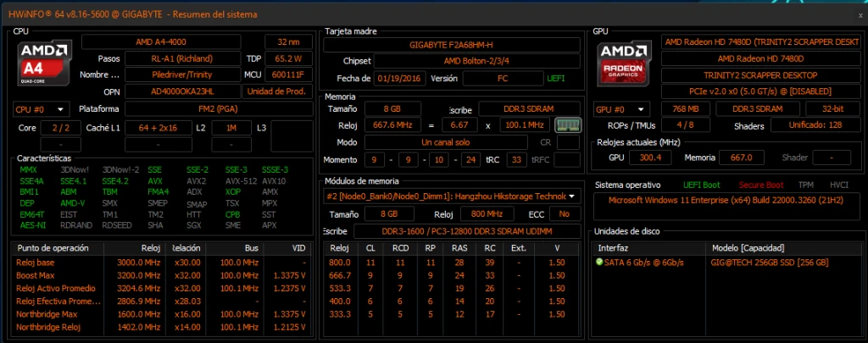This screenshot has width=868, height=343.
Task: Click the AVX feature flag
Action: click(x=155, y=180)
